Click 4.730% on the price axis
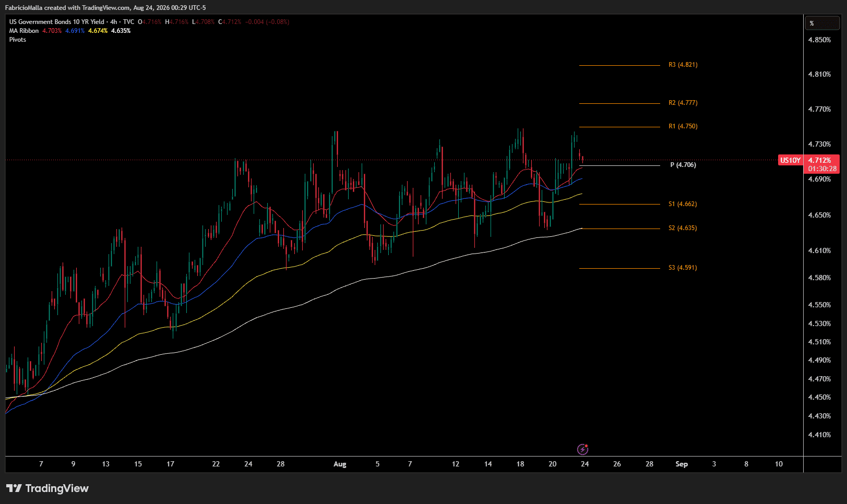847x504 pixels. point(820,144)
